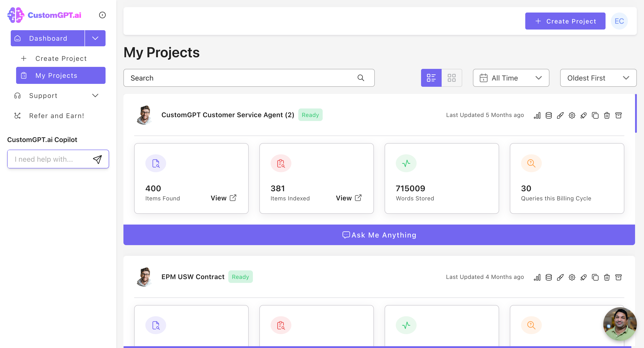Image resolution: width=644 pixels, height=348 pixels.
Task: Click the Ask Me Anything bar
Action: [379, 235]
